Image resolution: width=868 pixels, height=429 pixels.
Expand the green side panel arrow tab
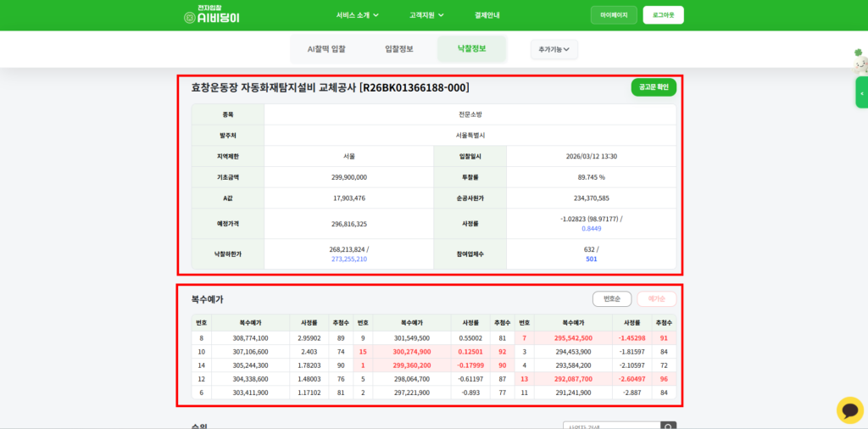(x=862, y=92)
